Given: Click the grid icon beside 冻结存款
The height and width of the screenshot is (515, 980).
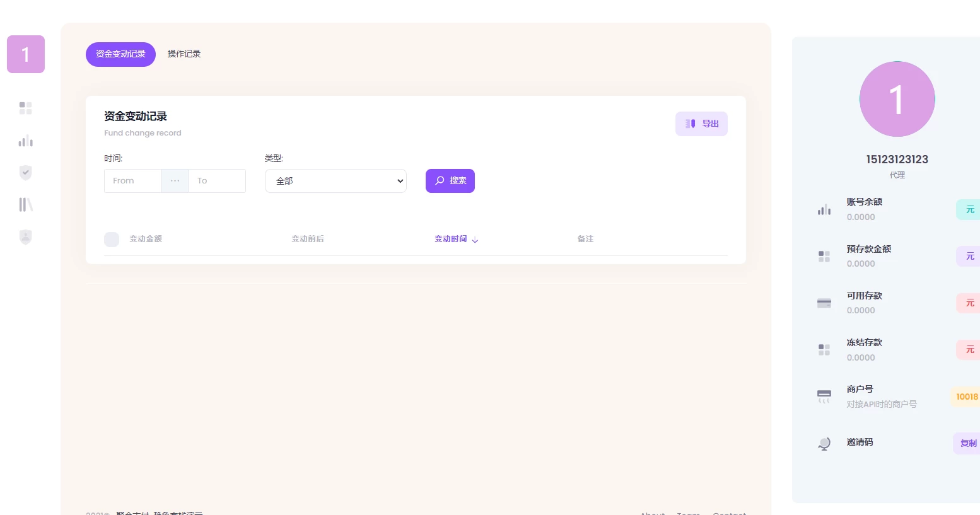Looking at the screenshot, I should (x=824, y=350).
